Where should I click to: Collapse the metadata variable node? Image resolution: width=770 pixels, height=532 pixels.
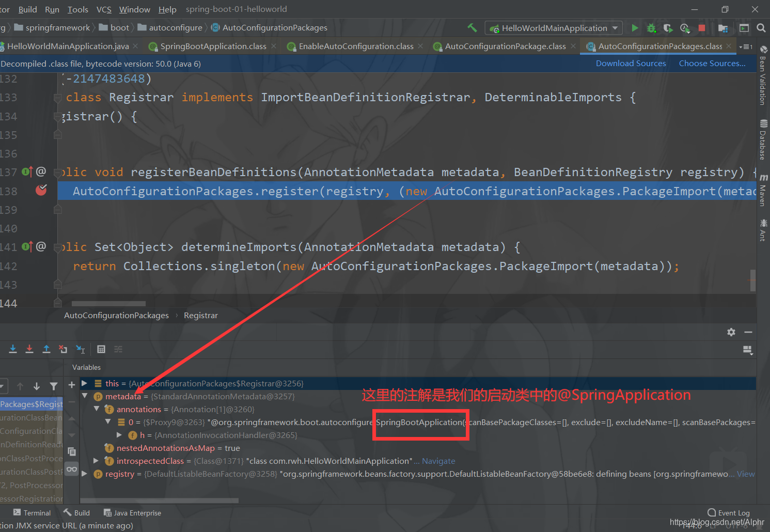(x=85, y=396)
